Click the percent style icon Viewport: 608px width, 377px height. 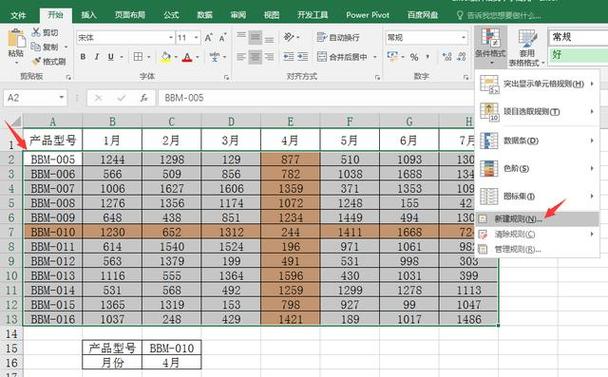click(x=414, y=57)
